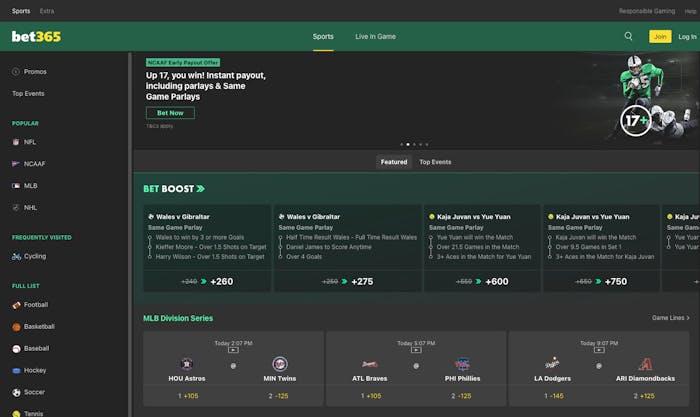Screen dimensions: 700x417
Task: Bet MIN Twins -125 odds
Action: point(279,396)
